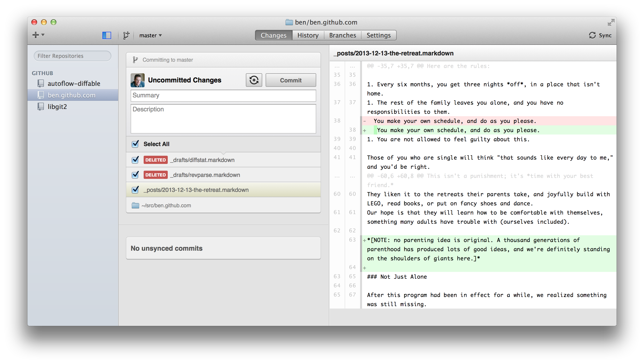Toggle the sidebar visibility icon
644x364 pixels.
[107, 35]
